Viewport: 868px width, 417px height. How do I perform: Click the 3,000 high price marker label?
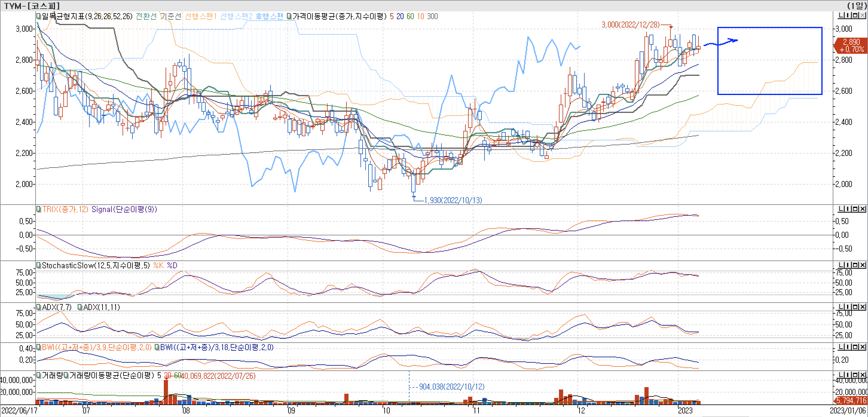pyautogui.click(x=630, y=25)
